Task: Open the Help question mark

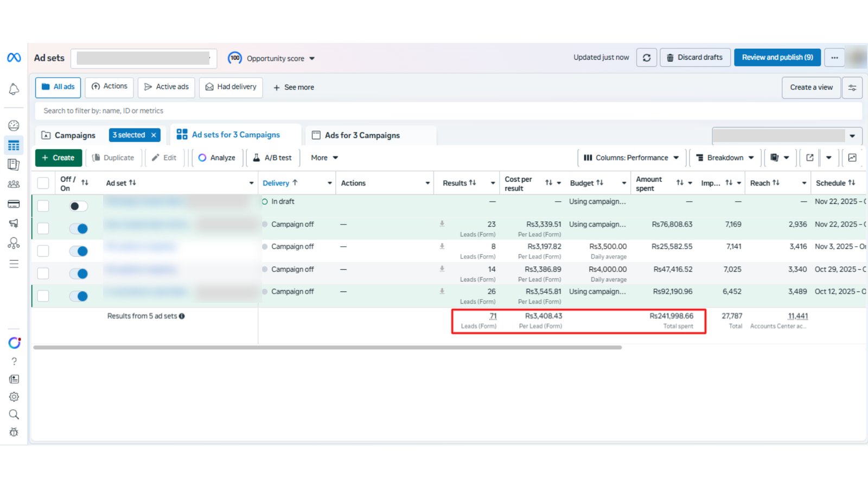Action: 14,361
